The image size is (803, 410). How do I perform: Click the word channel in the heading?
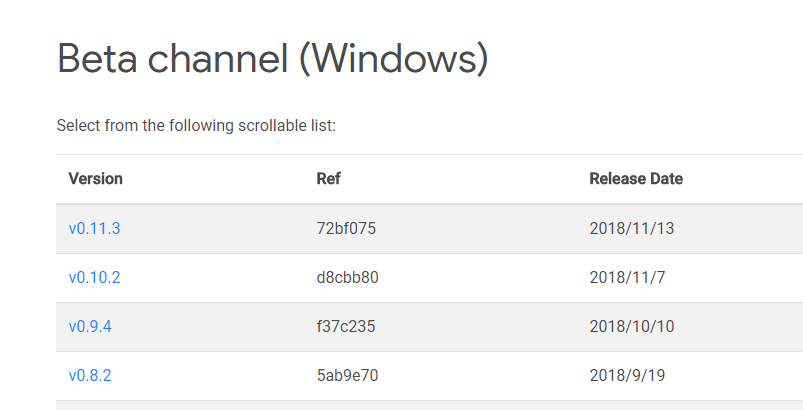(x=218, y=58)
